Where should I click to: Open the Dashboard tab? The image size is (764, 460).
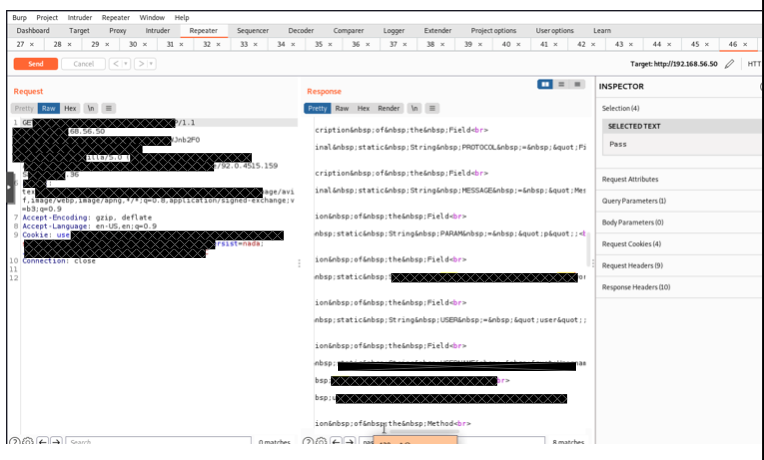click(33, 30)
